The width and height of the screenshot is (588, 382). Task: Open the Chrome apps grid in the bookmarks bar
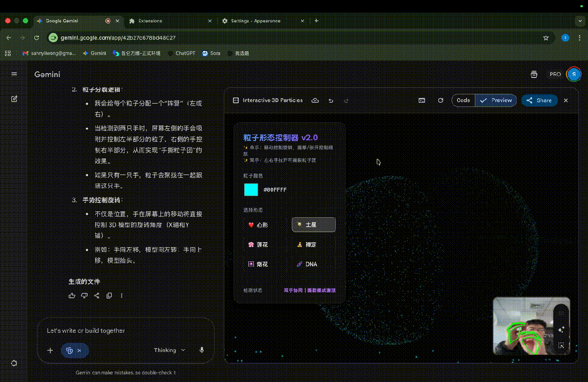[x=8, y=53]
